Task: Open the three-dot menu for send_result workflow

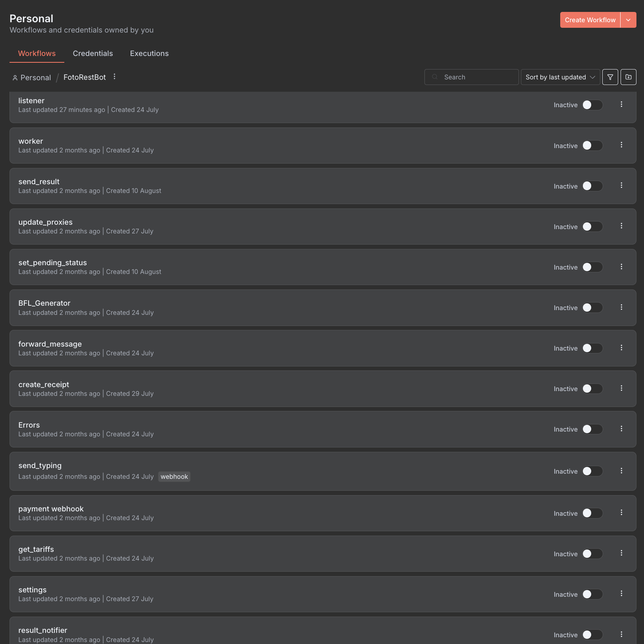Action: [621, 185]
